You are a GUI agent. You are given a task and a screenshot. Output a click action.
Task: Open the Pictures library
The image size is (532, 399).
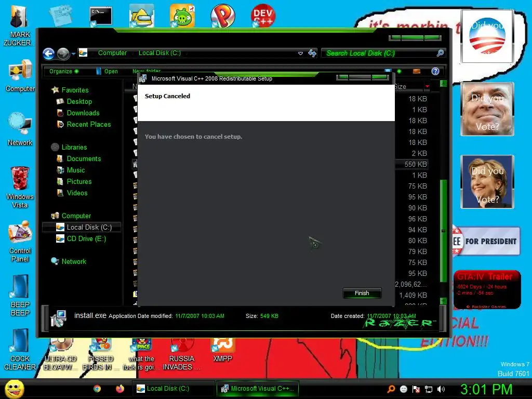[x=79, y=181]
